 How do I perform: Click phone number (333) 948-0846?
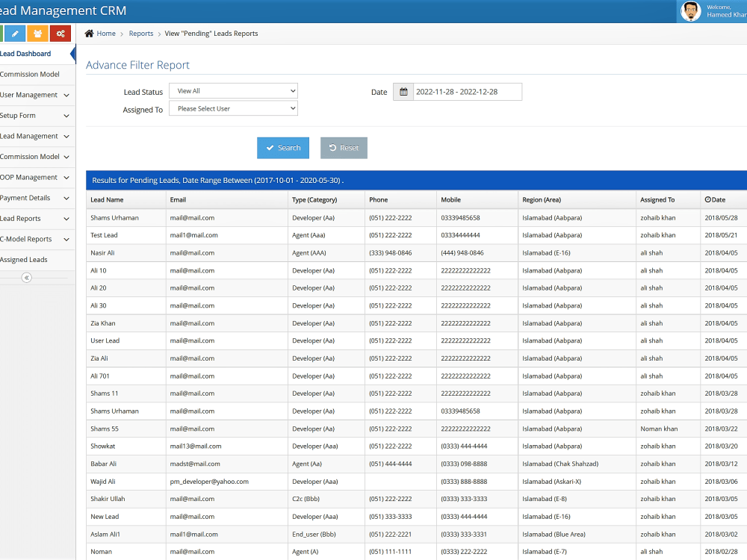coord(391,253)
